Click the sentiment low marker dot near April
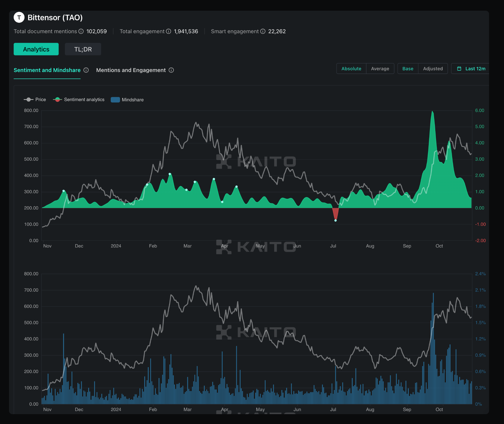The width and height of the screenshot is (504, 424). tap(222, 202)
